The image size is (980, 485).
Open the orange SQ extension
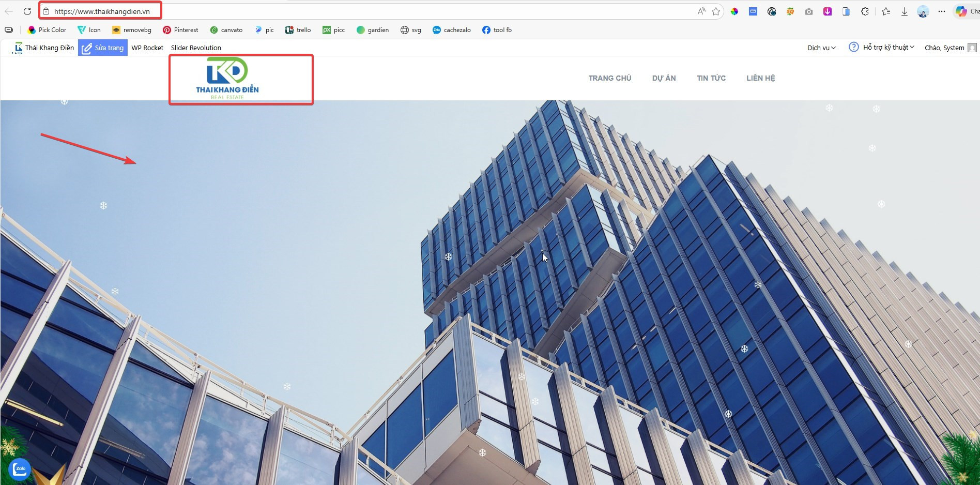coord(790,11)
